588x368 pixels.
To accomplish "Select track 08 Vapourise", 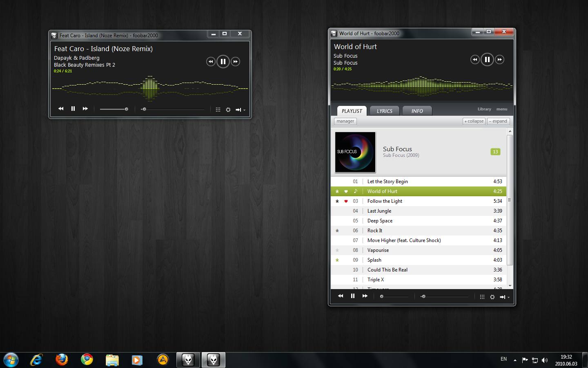I will 419,250.
